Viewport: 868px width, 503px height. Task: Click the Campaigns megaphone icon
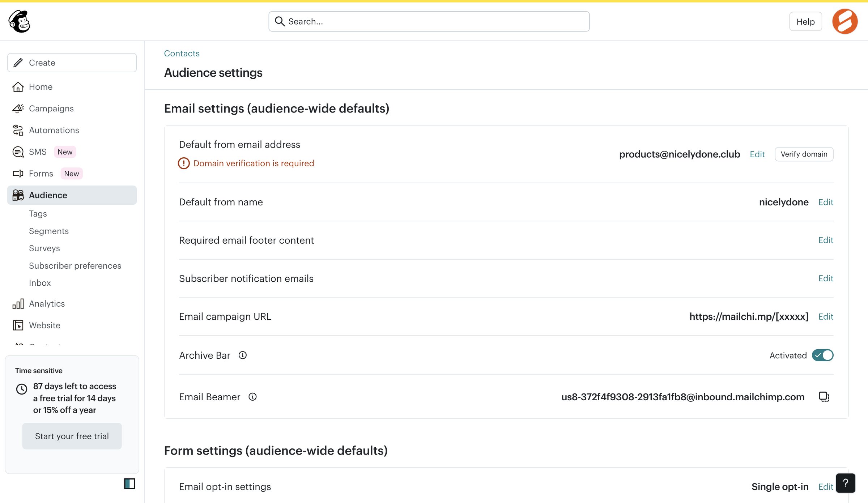point(18,108)
